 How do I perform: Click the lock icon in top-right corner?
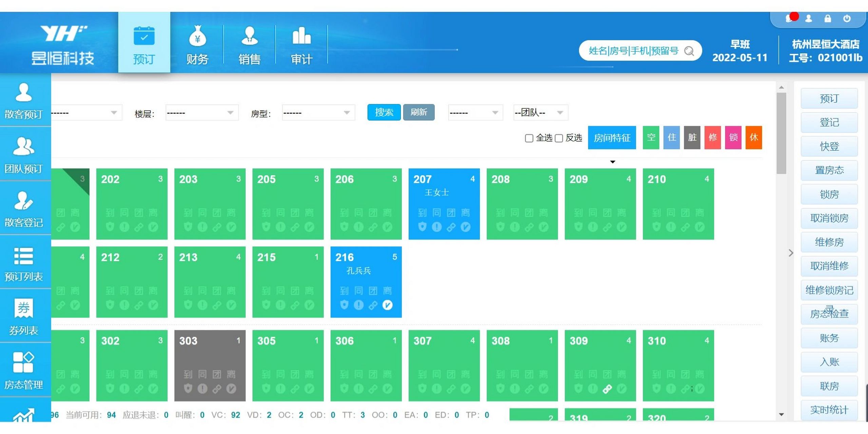click(828, 19)
